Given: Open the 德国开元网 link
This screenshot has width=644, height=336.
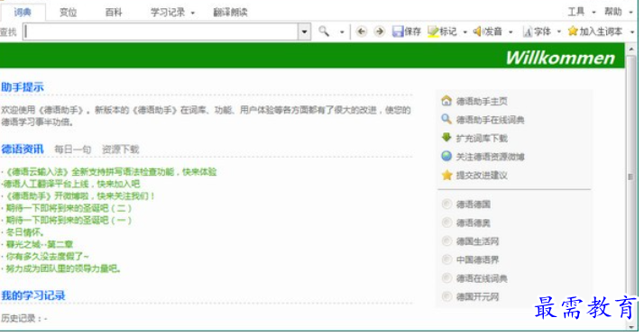Looking at the screenshot, I should (x=477, y=296).
